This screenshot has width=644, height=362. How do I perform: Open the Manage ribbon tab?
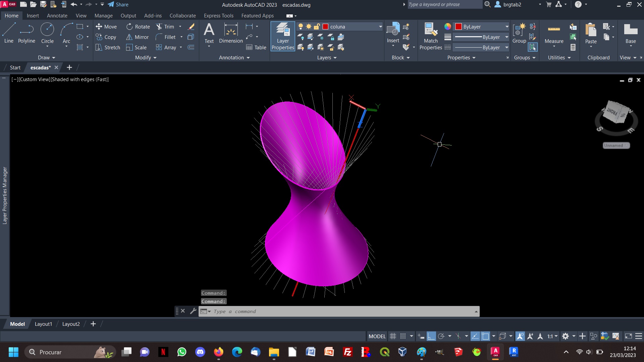click(x=104, y=16)
